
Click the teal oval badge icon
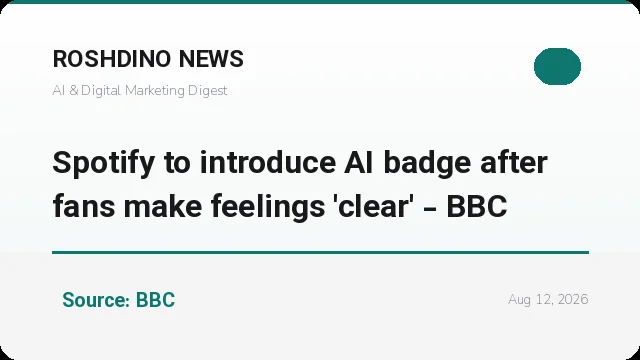557,66
